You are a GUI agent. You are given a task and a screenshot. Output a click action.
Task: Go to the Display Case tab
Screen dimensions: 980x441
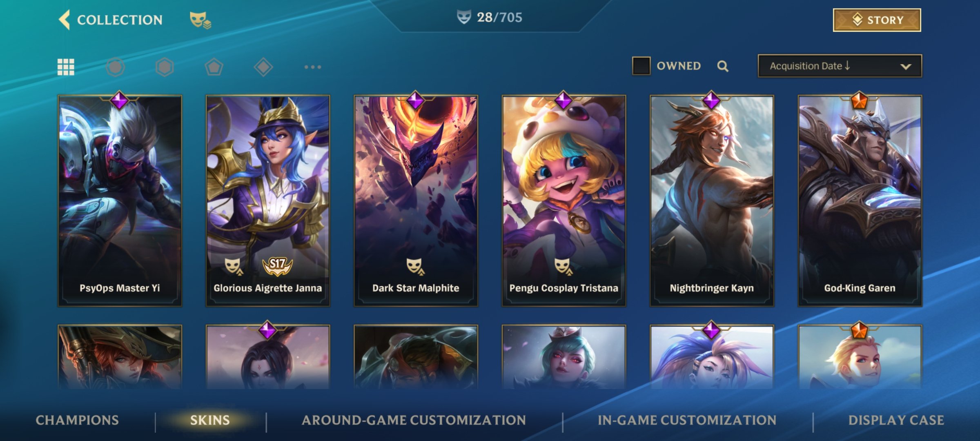(896, 420)
